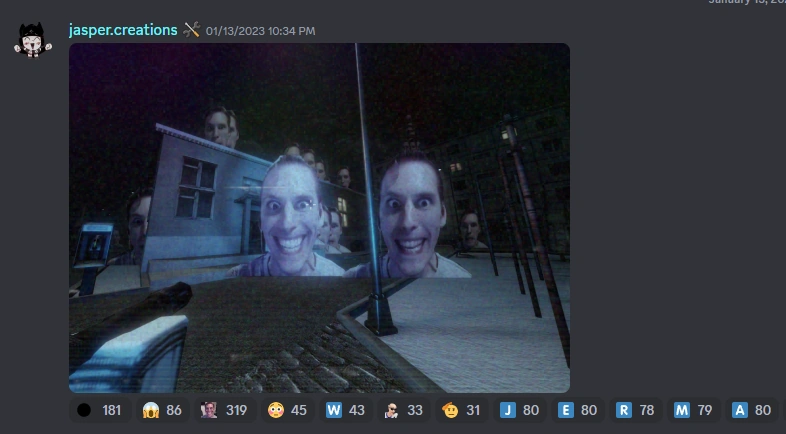Toggle the saluting face reaction with 31
This screenshot has height=434, width=786.
(461, 410)
